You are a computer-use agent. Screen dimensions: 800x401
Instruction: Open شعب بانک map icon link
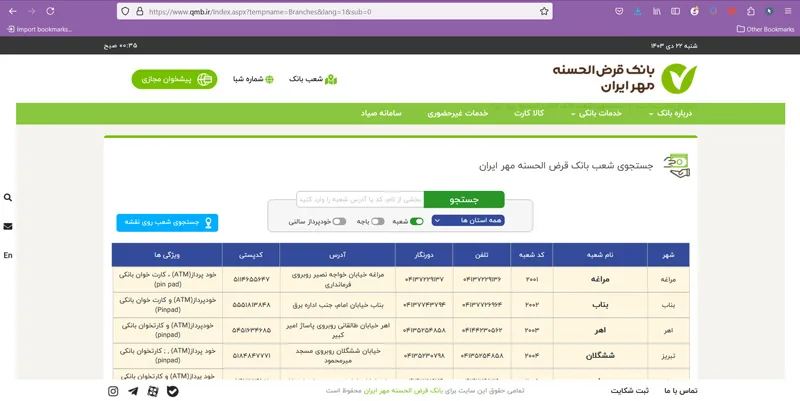[313, 80]
